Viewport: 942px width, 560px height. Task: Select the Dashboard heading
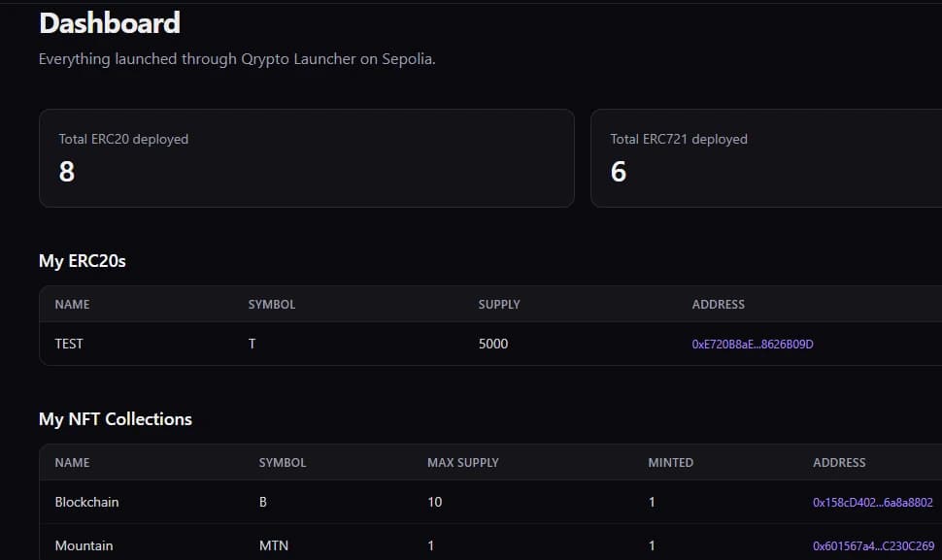click(110, 23)
